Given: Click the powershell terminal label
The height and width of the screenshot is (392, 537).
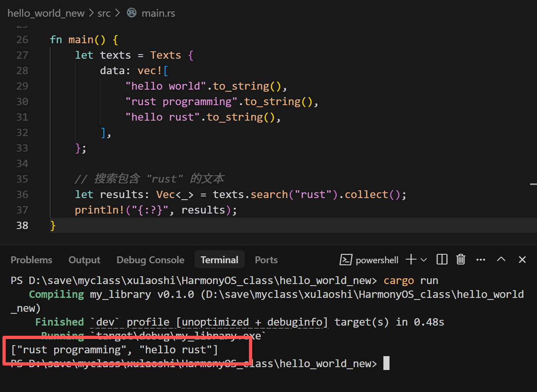Looking at the screenshot, I should [377, 260].
